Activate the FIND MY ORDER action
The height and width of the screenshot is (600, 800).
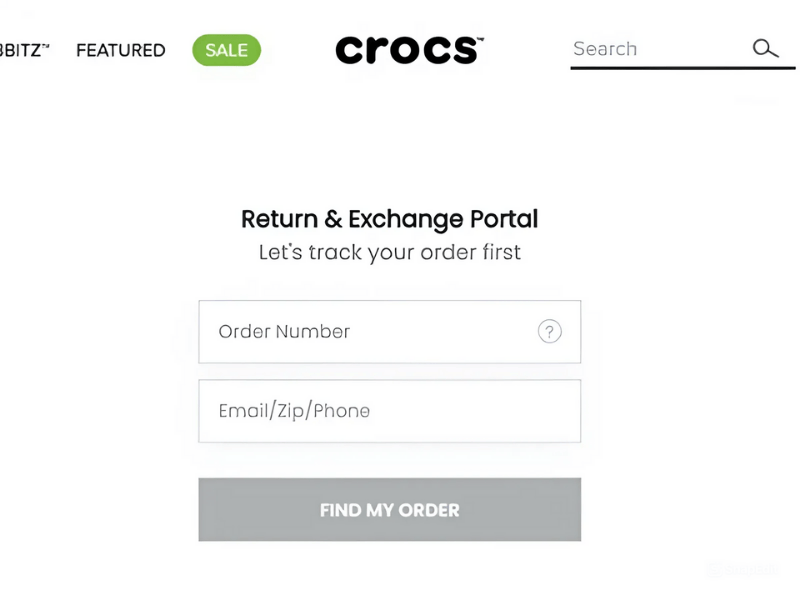(x=389, y=510)
